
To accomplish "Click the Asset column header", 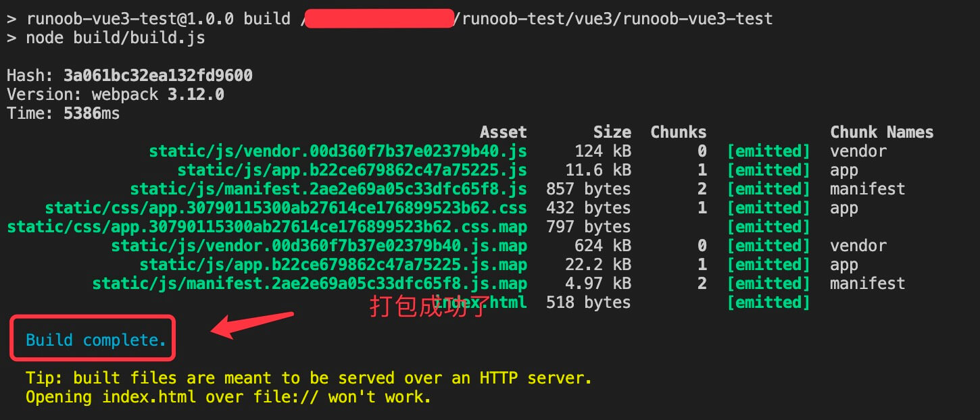I will 503,132.
